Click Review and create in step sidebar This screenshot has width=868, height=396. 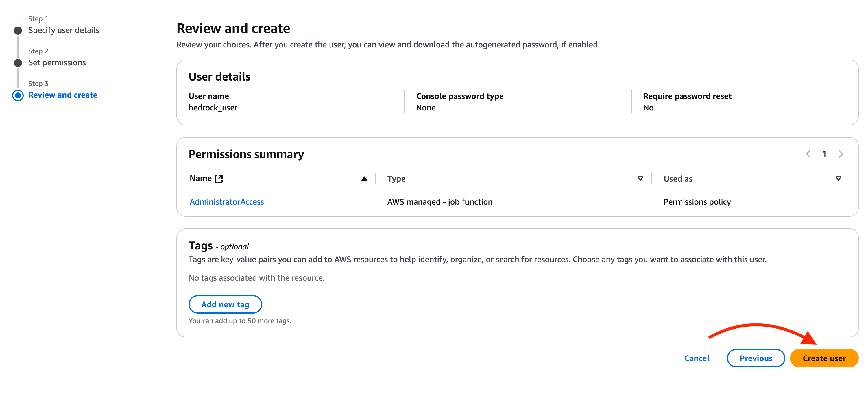tap(63, 95)
